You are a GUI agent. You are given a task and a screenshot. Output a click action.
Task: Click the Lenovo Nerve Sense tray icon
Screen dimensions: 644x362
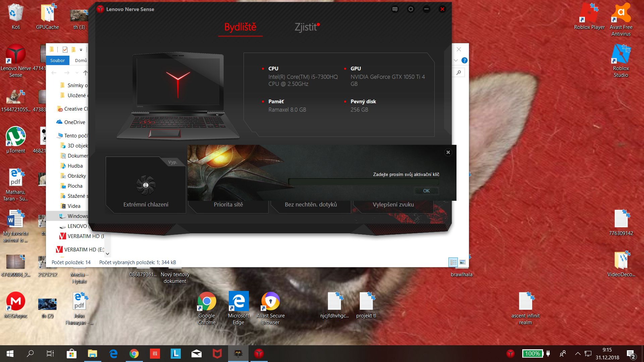[511, 354]
